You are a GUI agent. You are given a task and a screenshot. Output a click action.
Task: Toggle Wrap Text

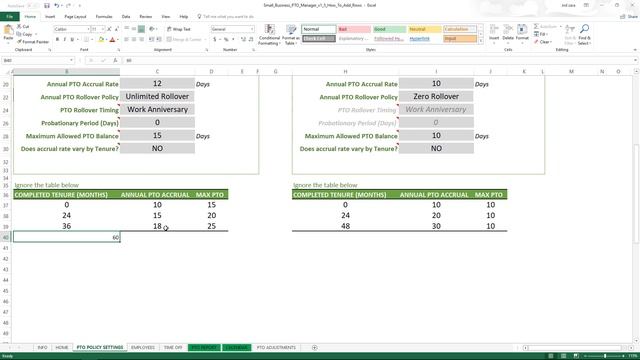click(179, 29)
